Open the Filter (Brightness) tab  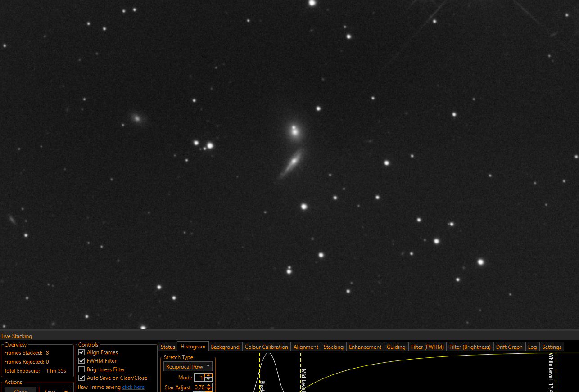[470, 347]
